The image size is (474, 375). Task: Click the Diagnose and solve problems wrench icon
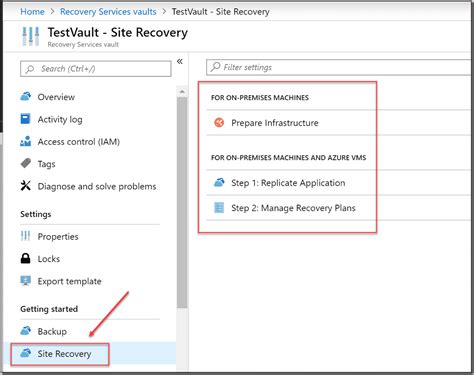point(26,186)
